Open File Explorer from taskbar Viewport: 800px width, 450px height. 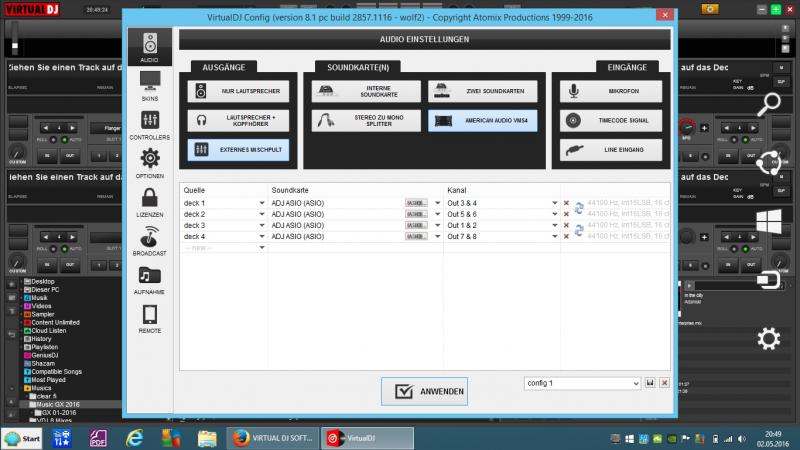pyautogui.click(x=207, y=438)
